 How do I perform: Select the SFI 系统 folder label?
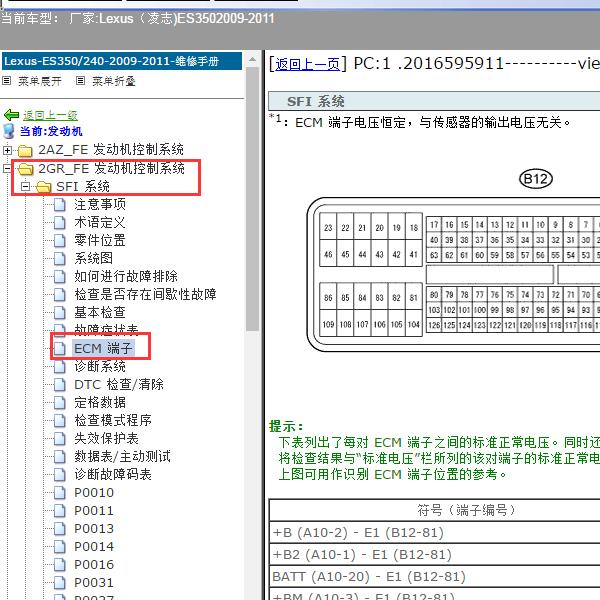[83, 186]
